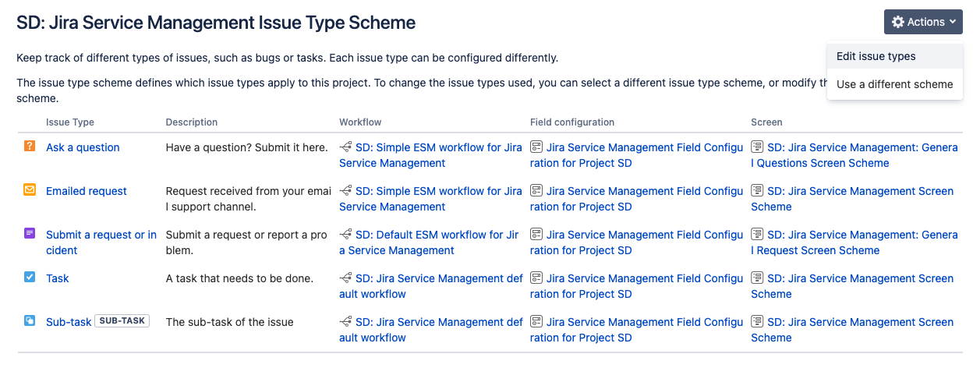Click screen scheme icon in Task row
Screen dimensions: 980x368
(x=757, y=278)
